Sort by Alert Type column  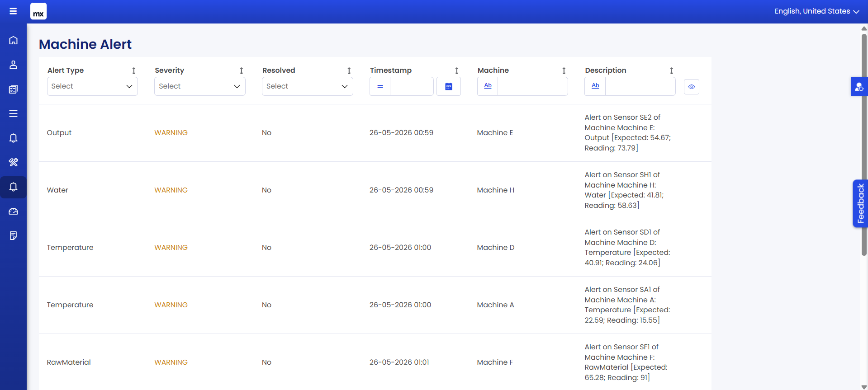pos(134,70)
